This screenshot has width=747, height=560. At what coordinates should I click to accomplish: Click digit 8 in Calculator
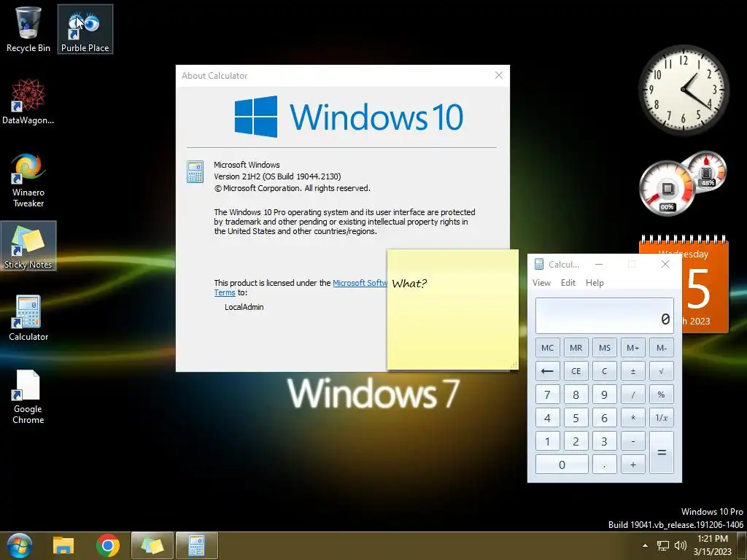[x=576, y=394]
